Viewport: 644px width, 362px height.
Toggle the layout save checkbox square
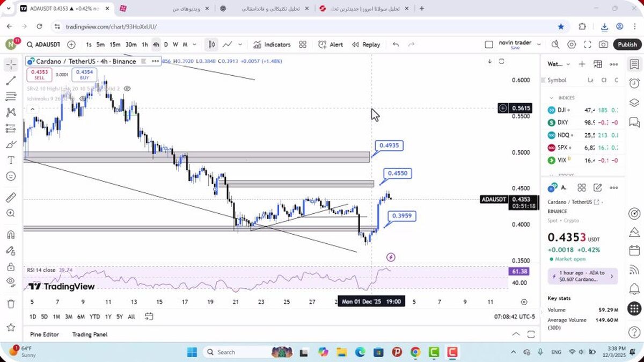[488, 45]
